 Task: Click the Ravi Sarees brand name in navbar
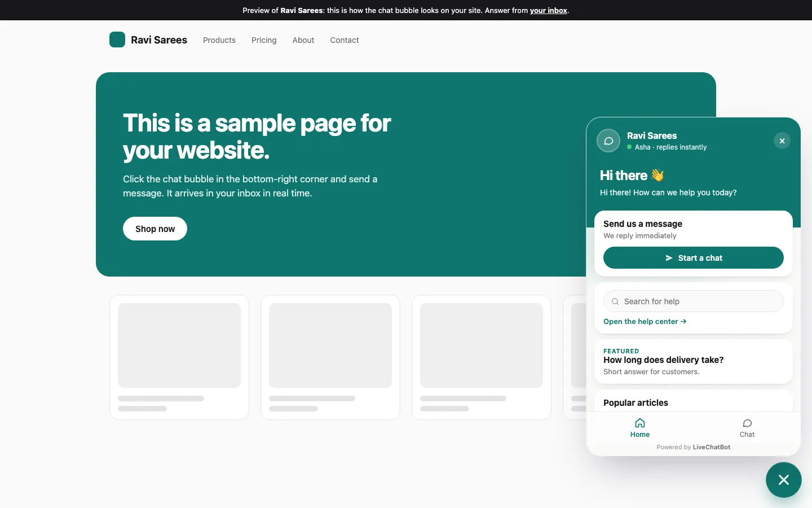point(159,40)
